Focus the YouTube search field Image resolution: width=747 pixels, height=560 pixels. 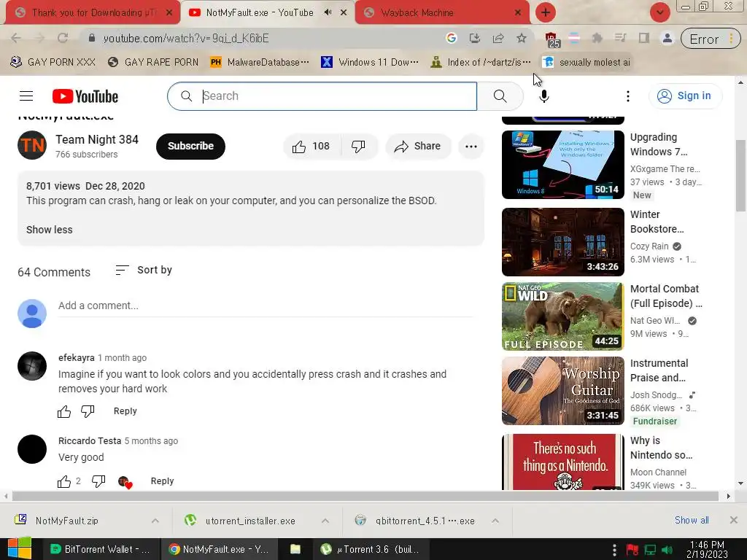322,96
